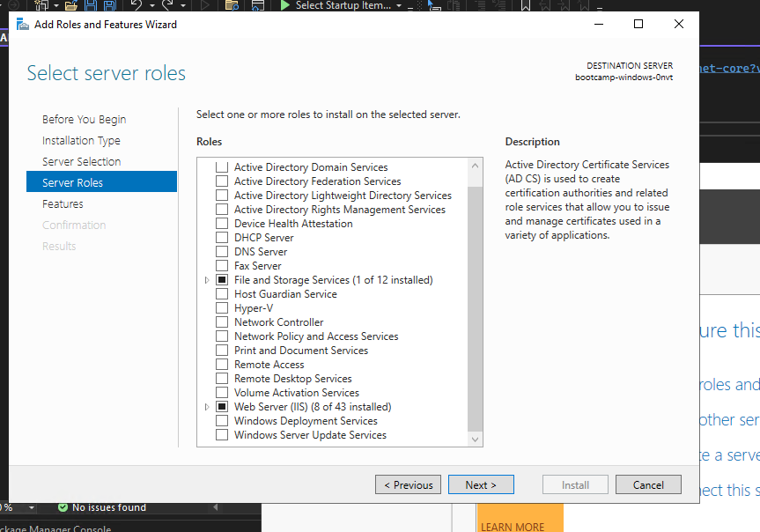The image size is (760, 532).
Task: Click the 'No issues found' status text
Action: pos(109,507)
